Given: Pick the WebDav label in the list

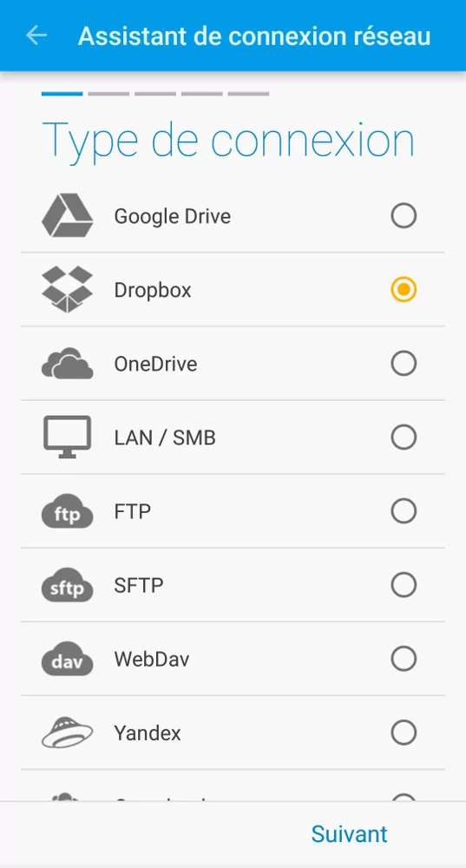Looking at the screenshot, I should pos(152,659).
